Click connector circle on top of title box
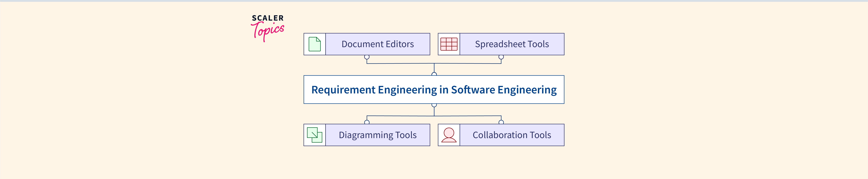 [x=434, y=74]
